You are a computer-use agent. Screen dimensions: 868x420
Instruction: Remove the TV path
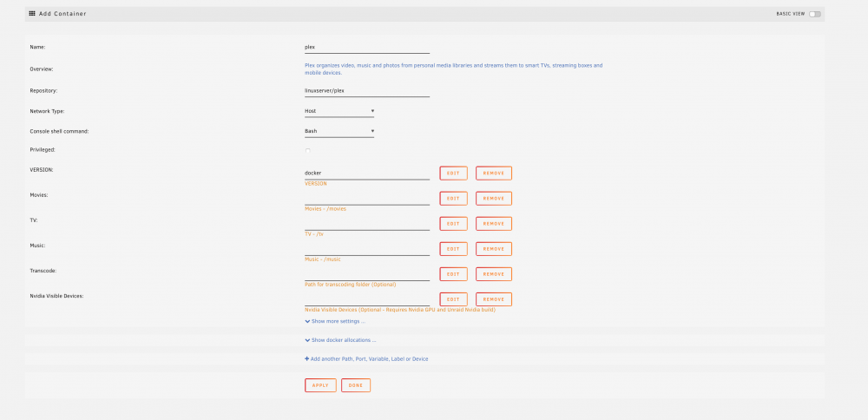[x=494, y=224]
